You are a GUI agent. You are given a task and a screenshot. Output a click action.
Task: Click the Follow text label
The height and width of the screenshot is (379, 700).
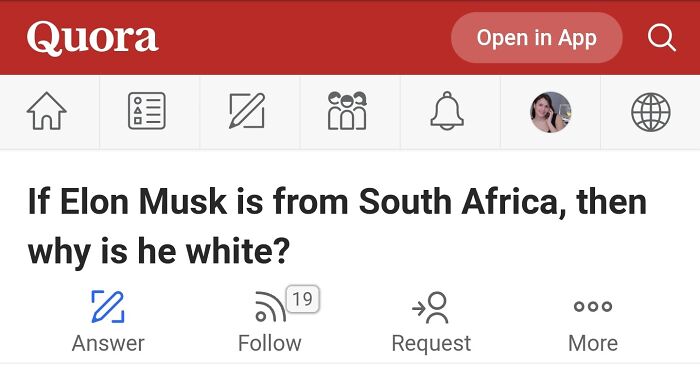tap(270, 343)
